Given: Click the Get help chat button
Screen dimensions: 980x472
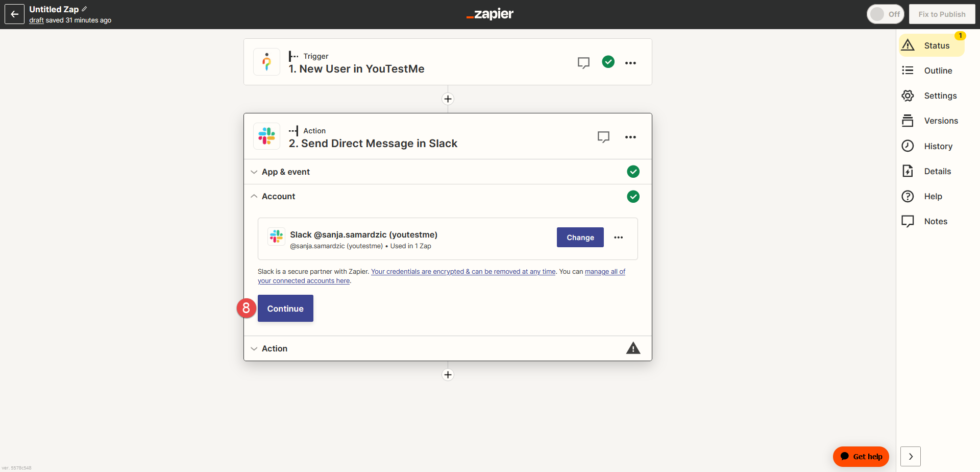Looking at the screenshot, I should pyautogui.click(x=861, y=457).
